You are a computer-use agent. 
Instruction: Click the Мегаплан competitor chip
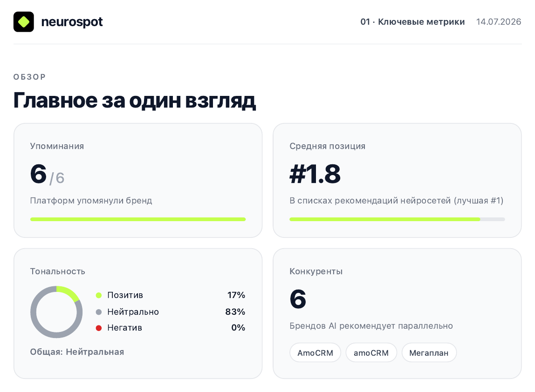pos(429,353)
